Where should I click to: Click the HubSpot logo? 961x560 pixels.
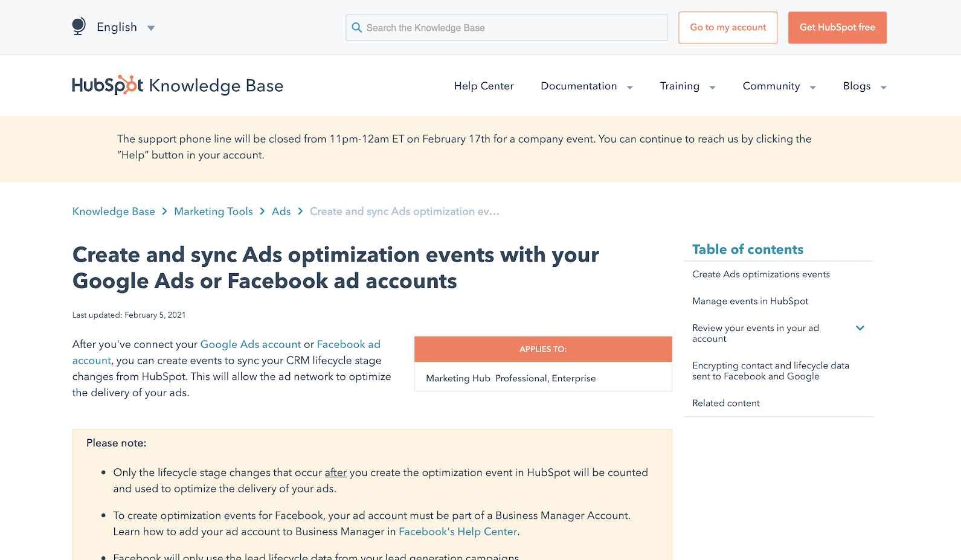(x=108, y=85)
